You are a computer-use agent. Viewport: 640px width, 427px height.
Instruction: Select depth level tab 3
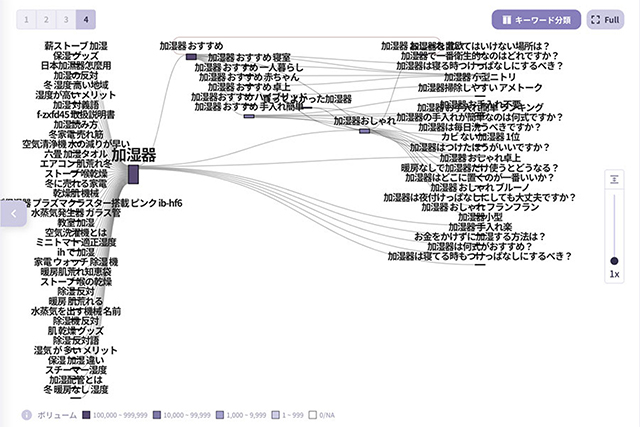pos(66,19)
